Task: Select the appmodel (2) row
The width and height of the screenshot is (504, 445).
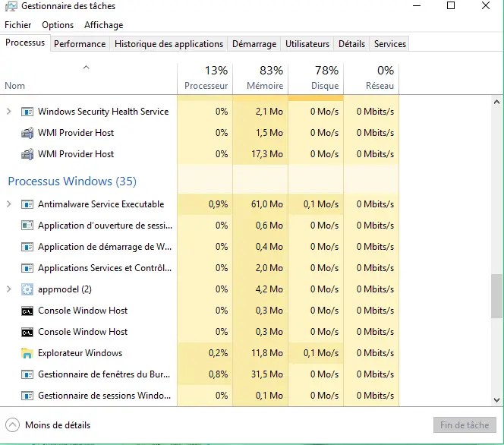Action: click(200, 289)
